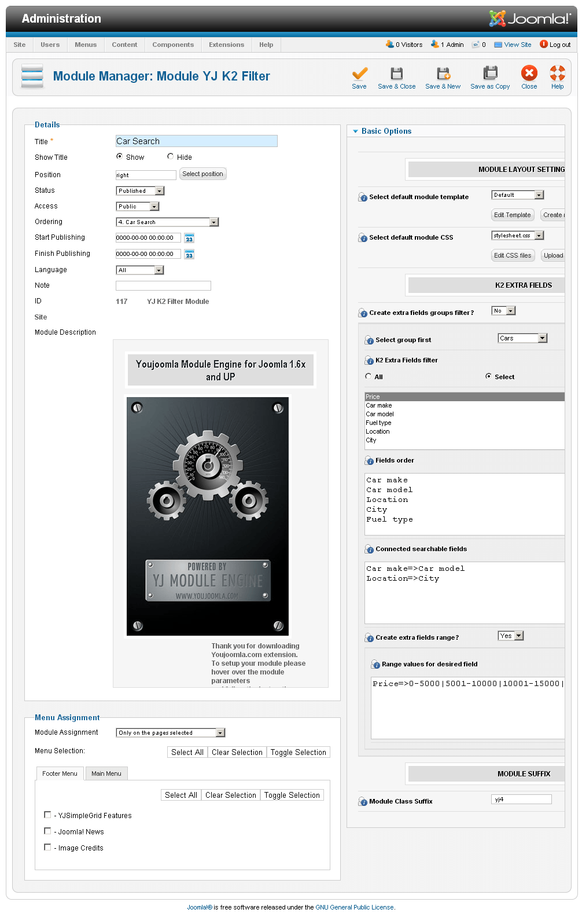Open the Site menu
Screen dimensions: 582x924
coord(20,45)
